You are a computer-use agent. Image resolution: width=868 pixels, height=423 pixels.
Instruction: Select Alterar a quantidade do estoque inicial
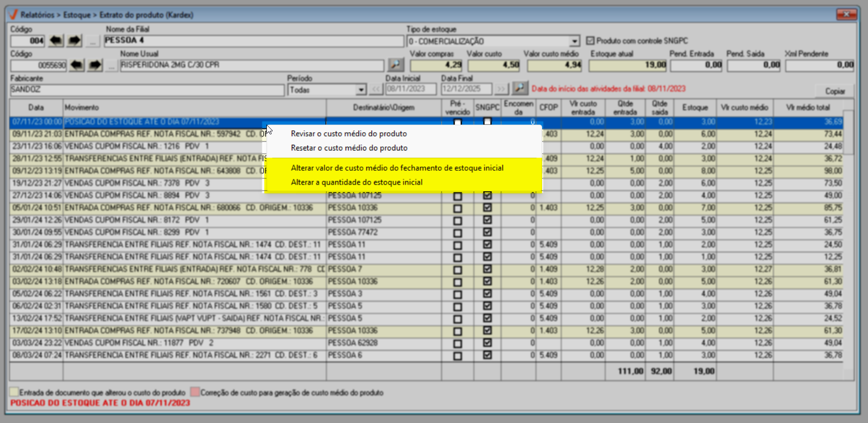click(x=356, y=182)
